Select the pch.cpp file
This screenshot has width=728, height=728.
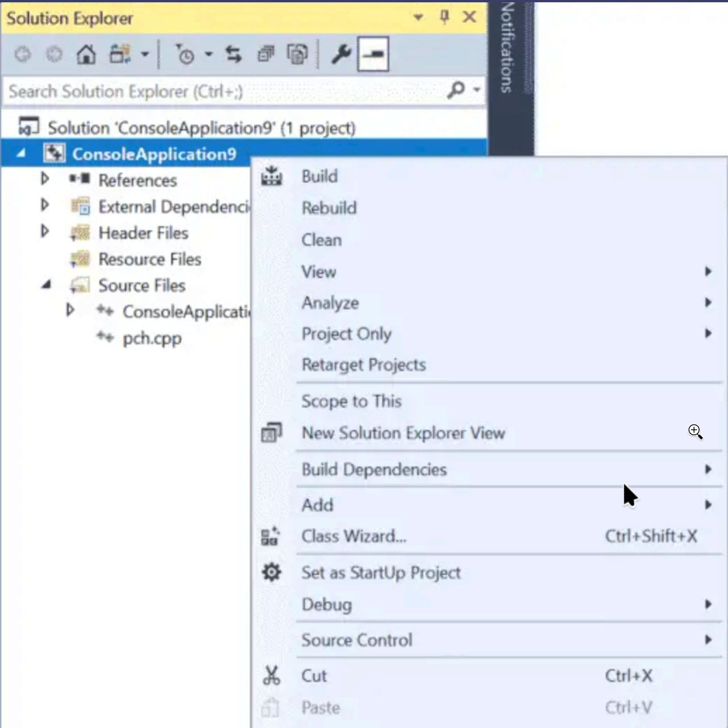tap(152, 338)
